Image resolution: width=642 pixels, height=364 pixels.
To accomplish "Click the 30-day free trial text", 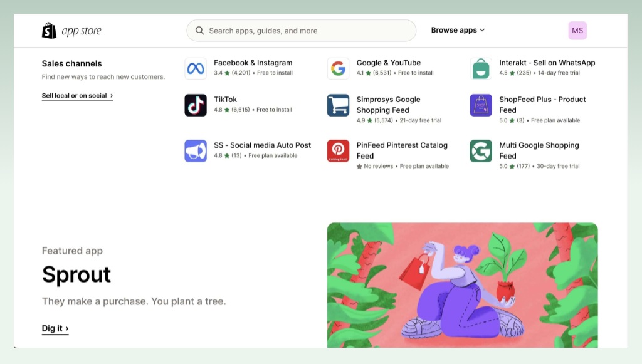I will (x=558, y=166).
